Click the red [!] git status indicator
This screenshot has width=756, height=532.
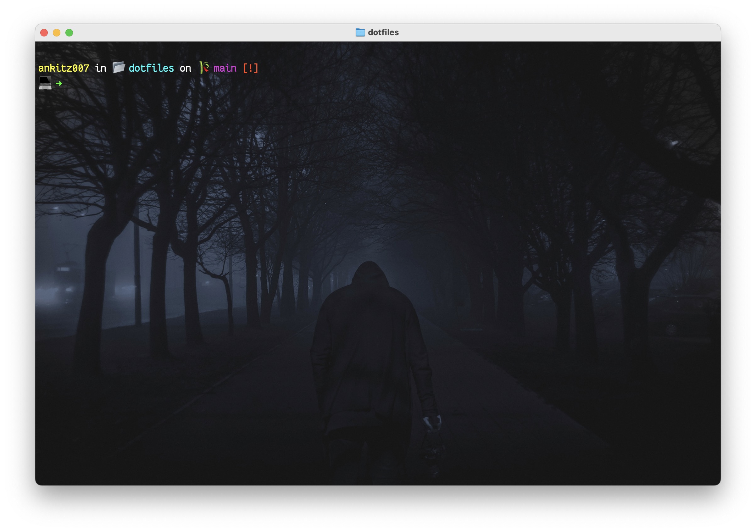click(250, 68)
